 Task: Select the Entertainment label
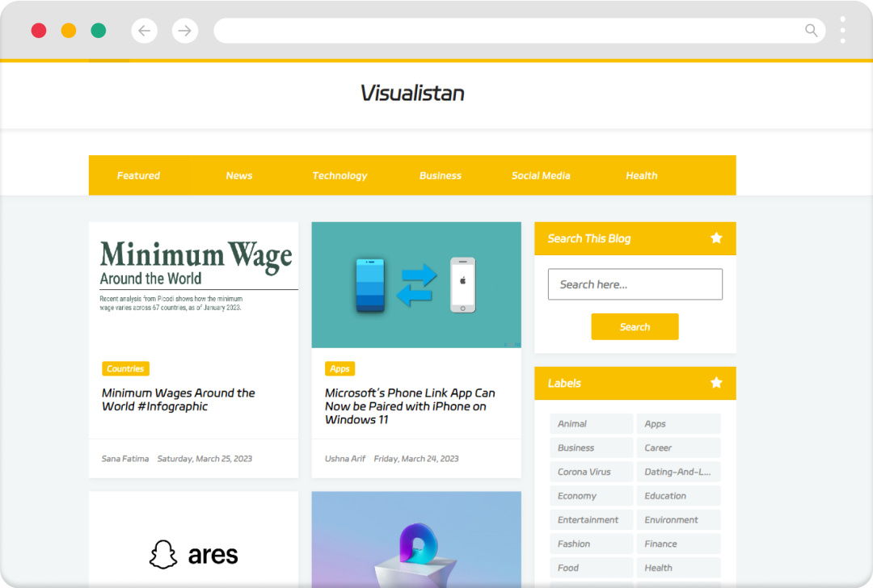point(591,519)
